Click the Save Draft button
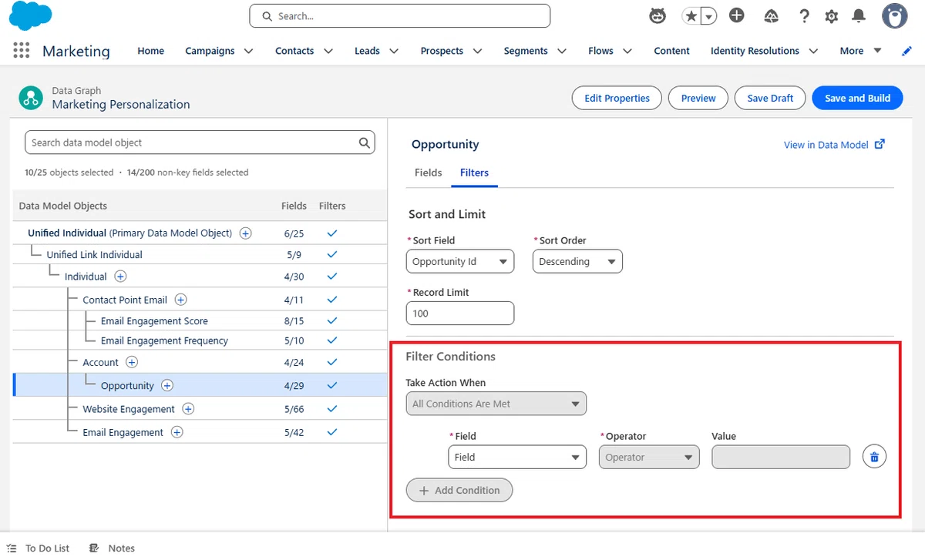Image resolution: width=925 pixels, height=560 pixels. click(770, 98)
